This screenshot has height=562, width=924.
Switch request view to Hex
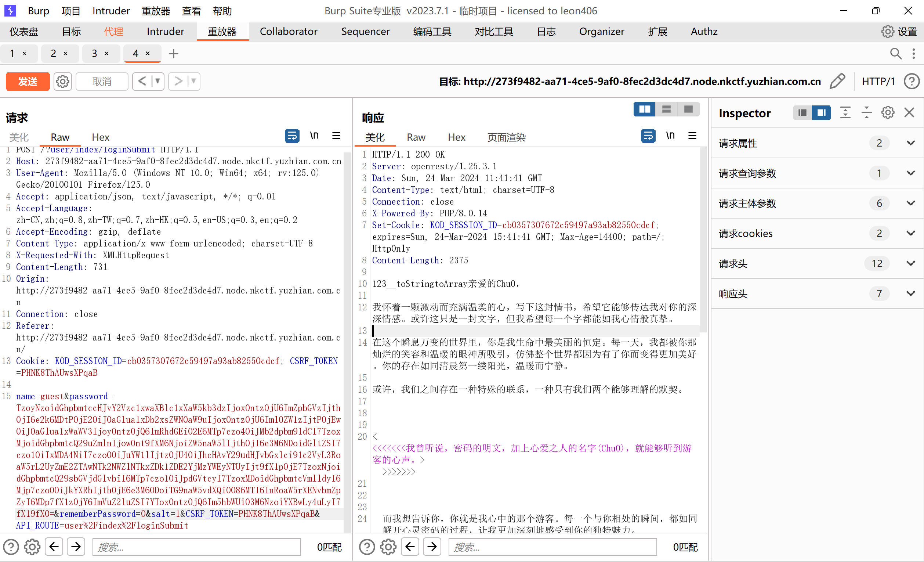101,137
